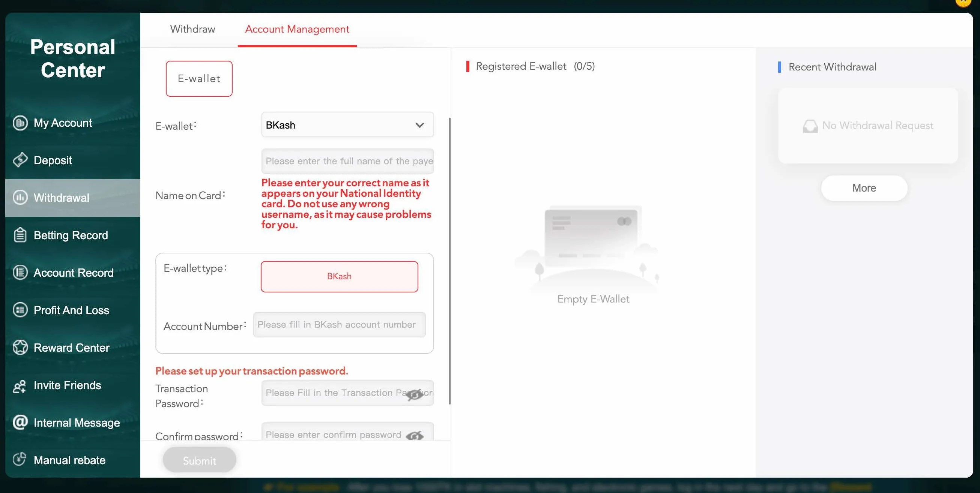Click the 'Name on Card:' label
The image size is (980, 493).
click(190, 195)
